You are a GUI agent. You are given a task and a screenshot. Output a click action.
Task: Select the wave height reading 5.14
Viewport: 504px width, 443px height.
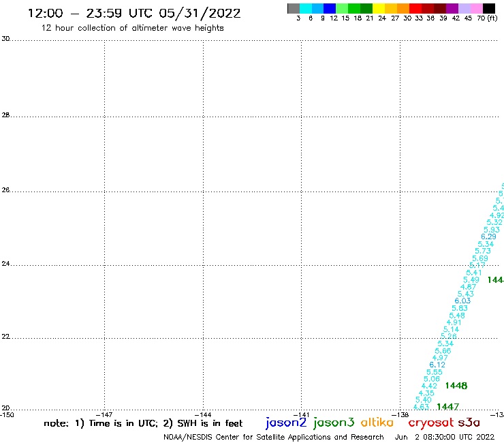click(452, 329)
